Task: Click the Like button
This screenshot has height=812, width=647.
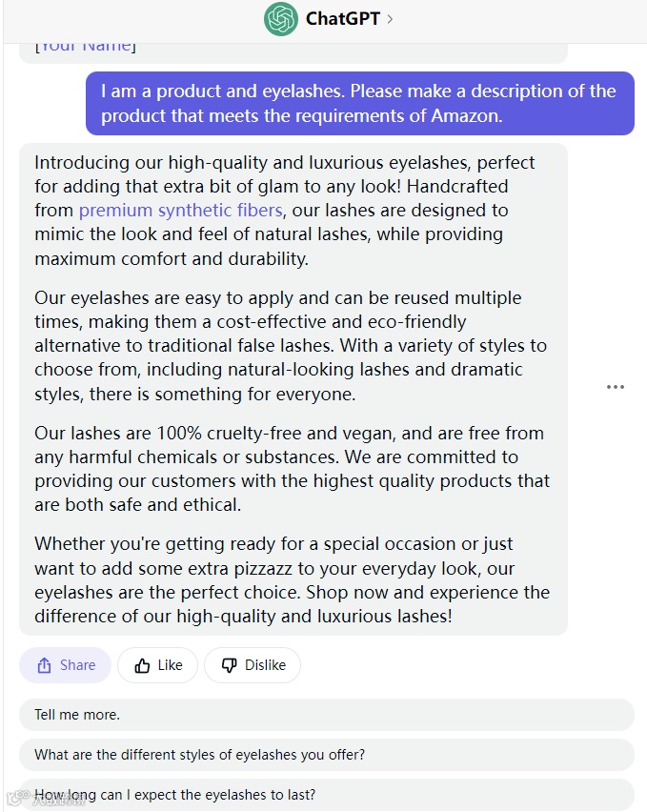Action: coord(158,665)
